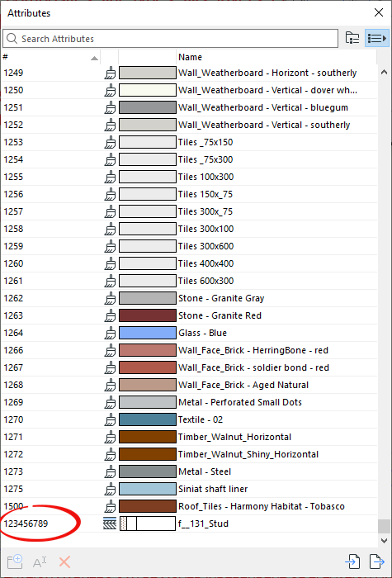Screen dimensions: 392x578
Task: Click the Timber_Walnut_Shiny_Horizontal brown swatch
Action: 148,454
